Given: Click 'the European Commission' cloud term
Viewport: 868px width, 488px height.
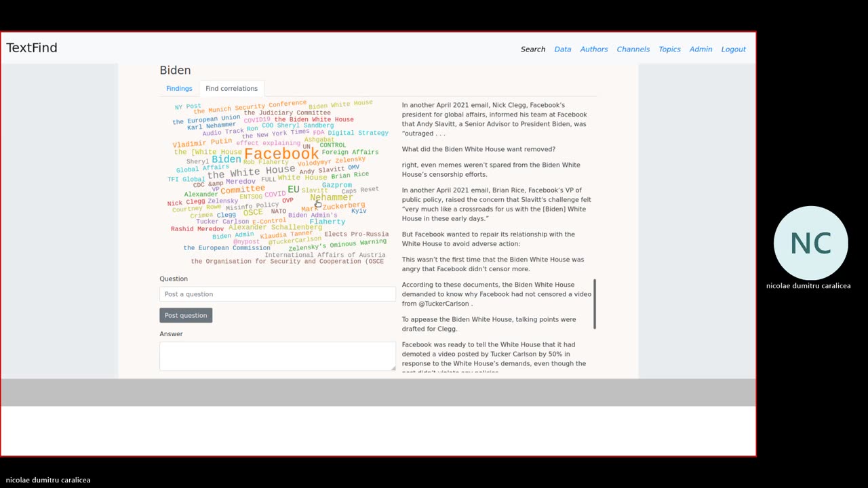Looking at the screenshot, I should click(226, 248).
